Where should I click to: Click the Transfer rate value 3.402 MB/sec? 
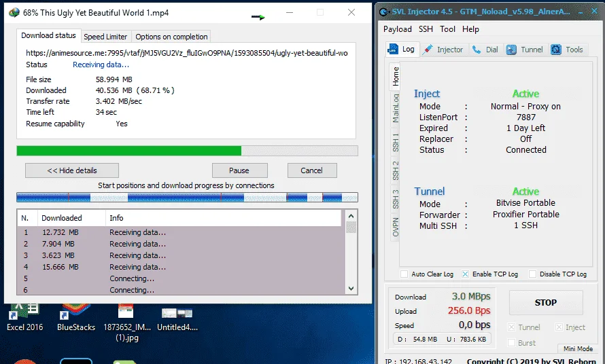[119, 101]
